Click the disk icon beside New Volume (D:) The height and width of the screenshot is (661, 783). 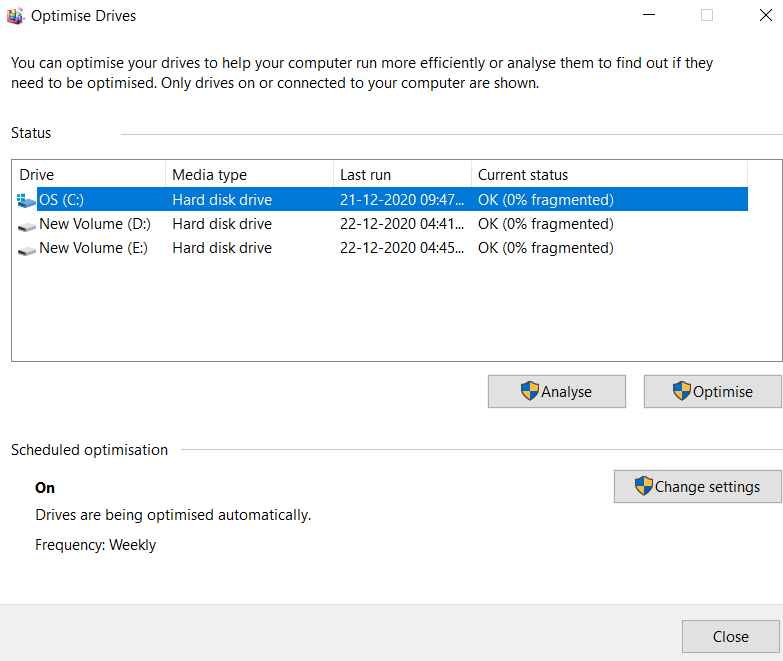[26, 227]
